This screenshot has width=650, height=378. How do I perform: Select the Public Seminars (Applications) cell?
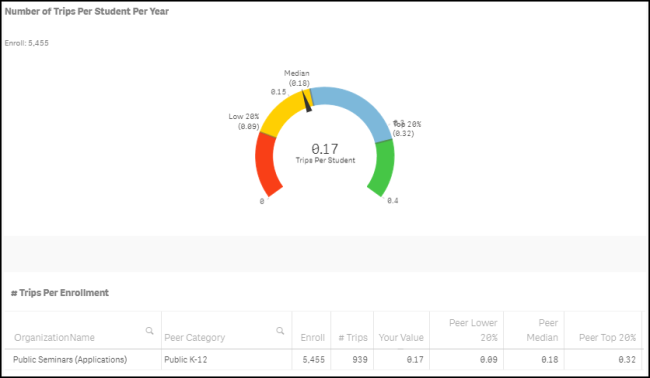click(70, 359)
